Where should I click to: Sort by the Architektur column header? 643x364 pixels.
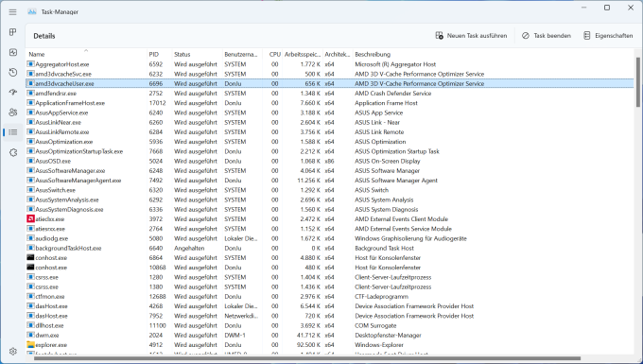(338, 54)
